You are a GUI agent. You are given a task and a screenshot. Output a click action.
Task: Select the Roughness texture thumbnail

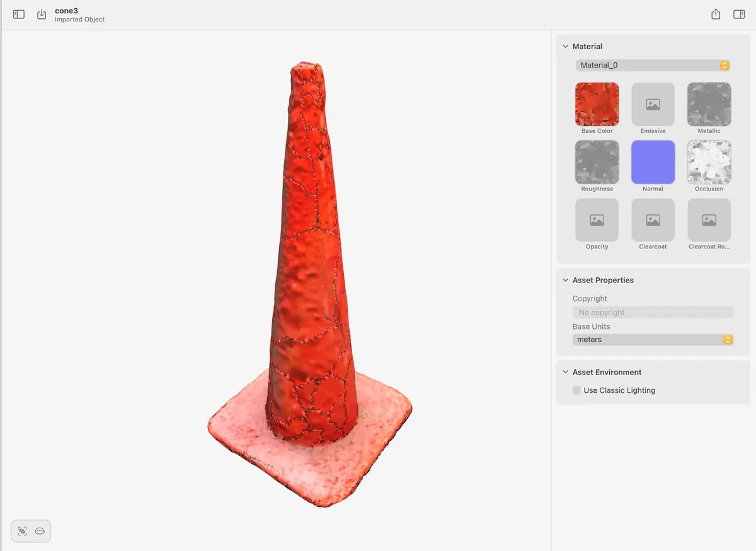click(x=597, y=162)
